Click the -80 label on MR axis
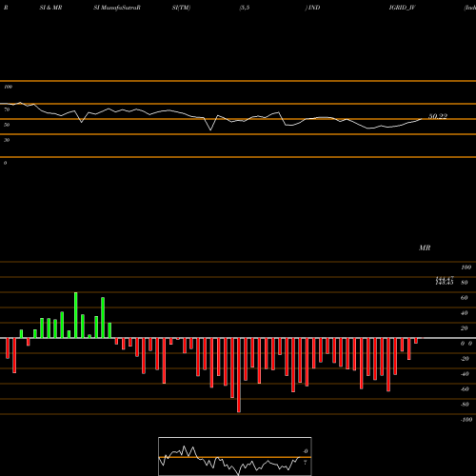The height and width of the screenshot is (476, 476). [x=465, y=405]
